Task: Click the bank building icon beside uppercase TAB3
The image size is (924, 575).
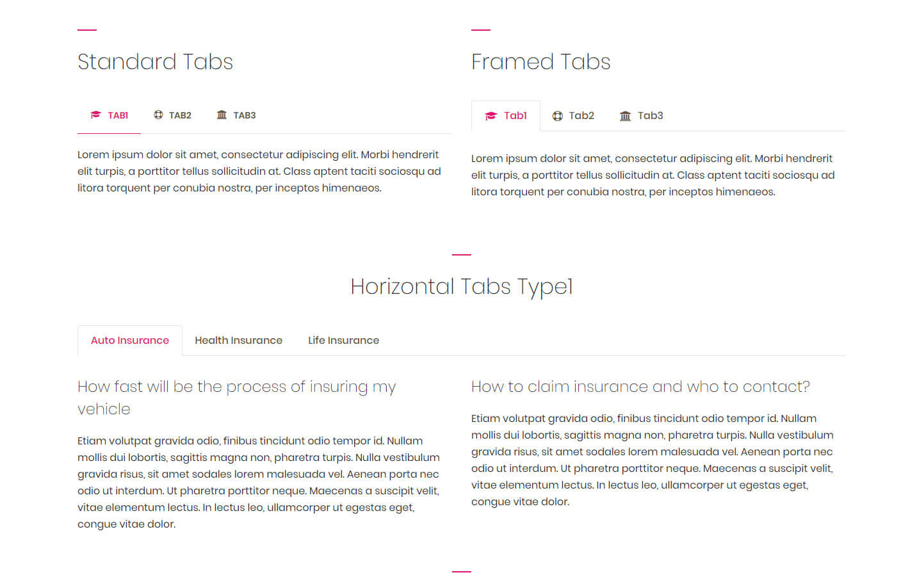Action: (x=222, y=115)
